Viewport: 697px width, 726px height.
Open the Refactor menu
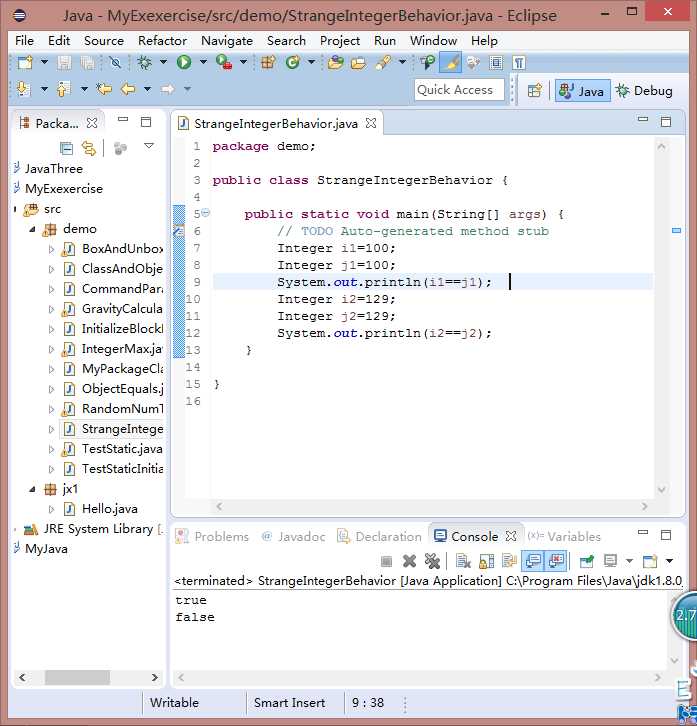(162, 41)
